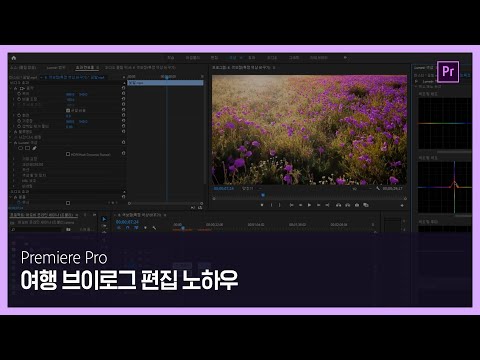Image resolution: width=480 pixels, height=360 pixels.
Task: Toggle the HDR High Dynamic Range checkbox
Action: point(68,154)
